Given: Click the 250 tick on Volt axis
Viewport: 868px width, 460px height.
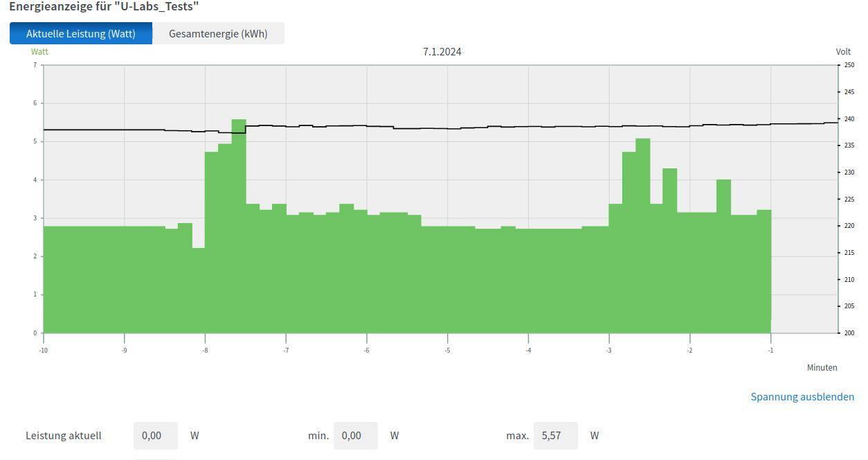Looking at the screenshot, I should [x=849, y=65].
